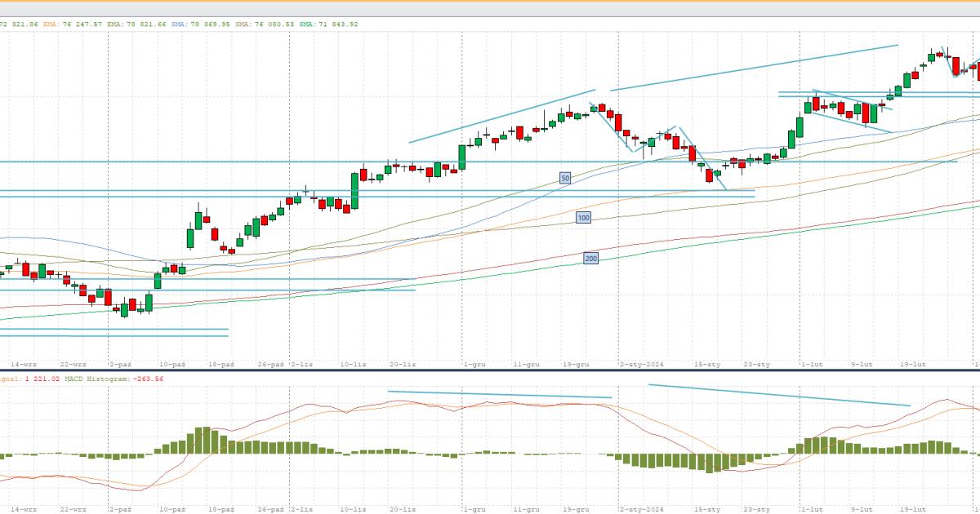The height and width of the screenshot is (514, 980).
Task: Click the 50 moving average label
Action: pyautogui.click(x=565, y=178)
